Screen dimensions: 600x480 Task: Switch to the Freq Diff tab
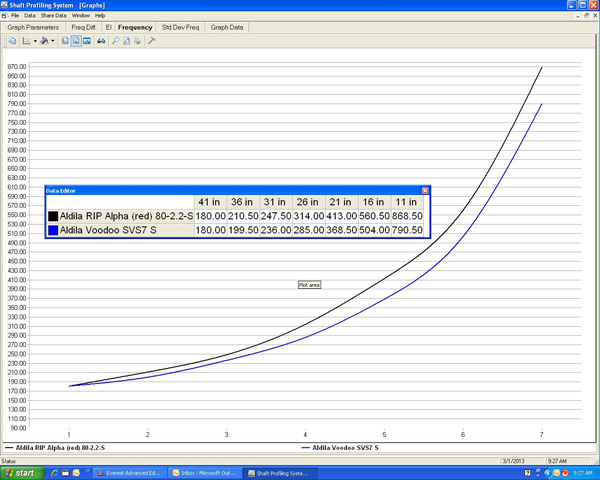(x=83, y=27)
